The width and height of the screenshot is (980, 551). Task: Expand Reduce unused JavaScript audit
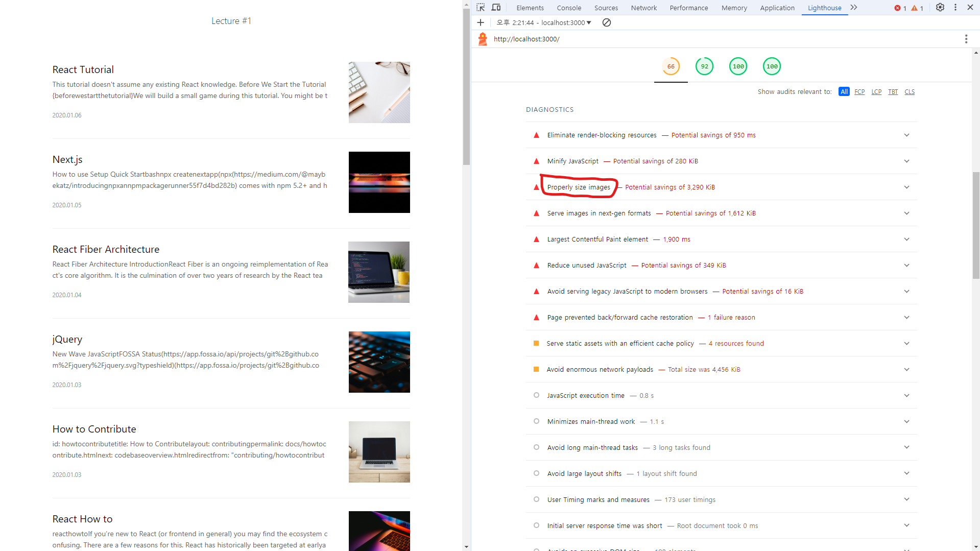pos(722,266)
